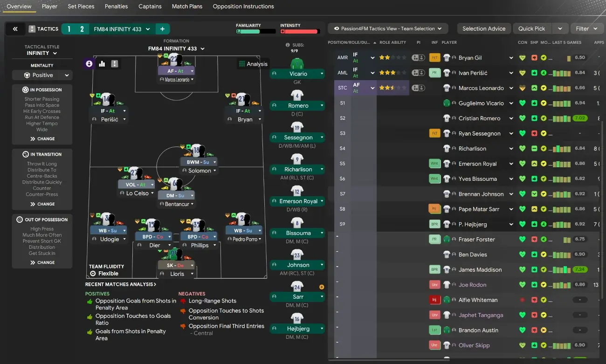Click match sharpness icon for Bryan Gil
Image resolution: width=606 pixels, height=364 pixels.
point(534,58)
